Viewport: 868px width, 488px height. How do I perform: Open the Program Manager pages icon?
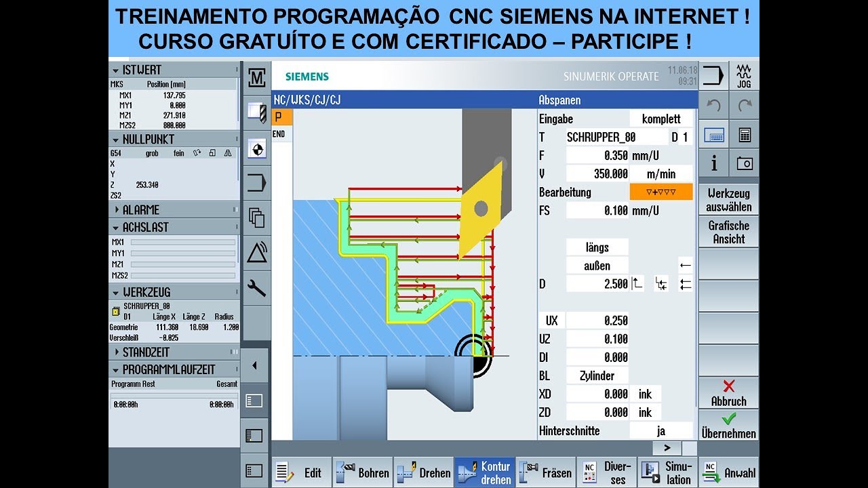pyautogui.click(x=256, y=218)
